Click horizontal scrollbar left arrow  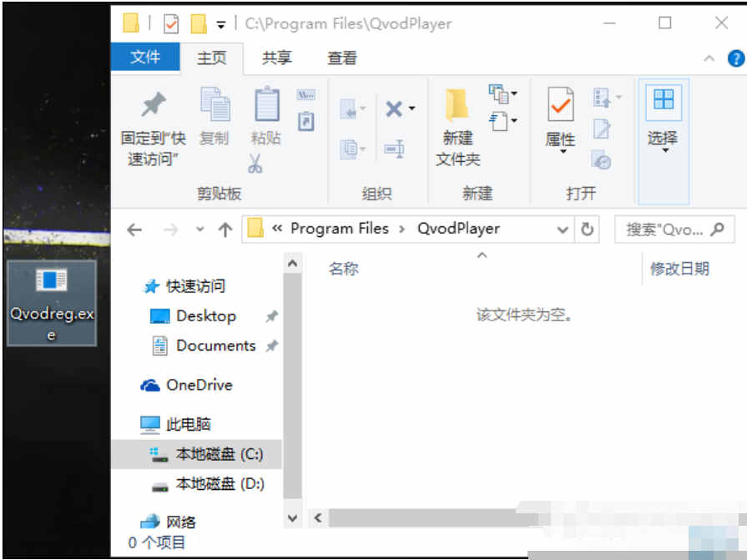pyautogui.click(x=318, y=518)
